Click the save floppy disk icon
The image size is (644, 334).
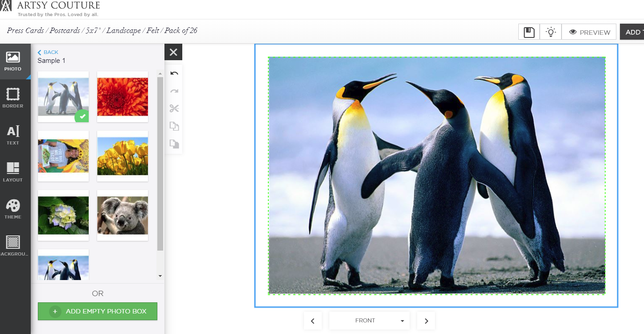click(x=529, y=32)
